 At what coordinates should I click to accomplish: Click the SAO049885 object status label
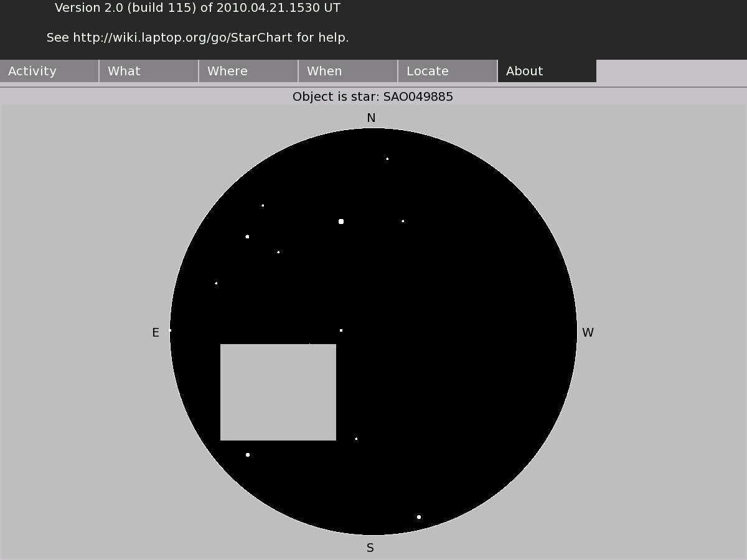[x=373, y=97]
